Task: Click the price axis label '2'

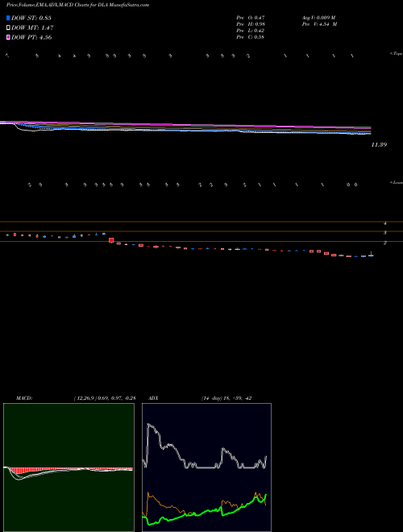Action: pos(385,243)
